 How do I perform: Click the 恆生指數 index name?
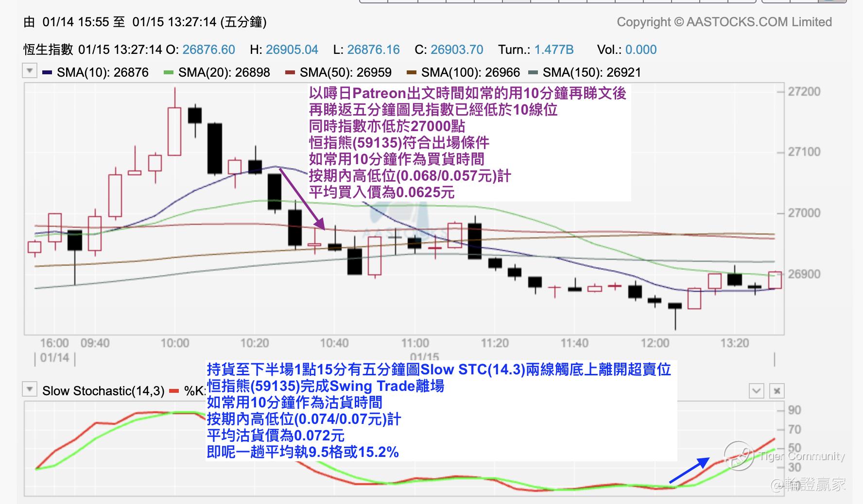48,50
